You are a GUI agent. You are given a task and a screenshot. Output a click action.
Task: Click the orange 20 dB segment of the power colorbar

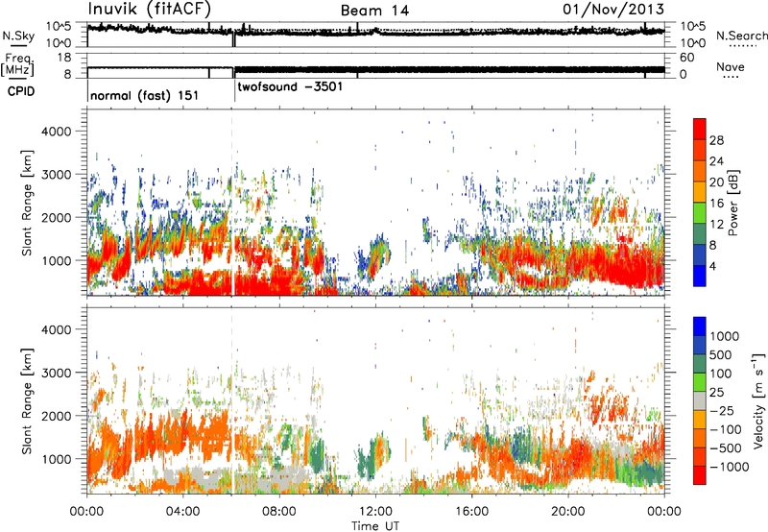point(700,172)
